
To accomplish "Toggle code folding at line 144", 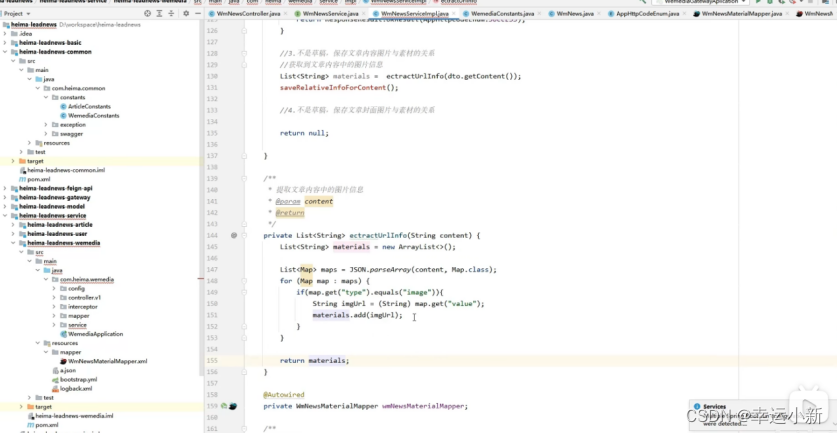I will point(244,235).
